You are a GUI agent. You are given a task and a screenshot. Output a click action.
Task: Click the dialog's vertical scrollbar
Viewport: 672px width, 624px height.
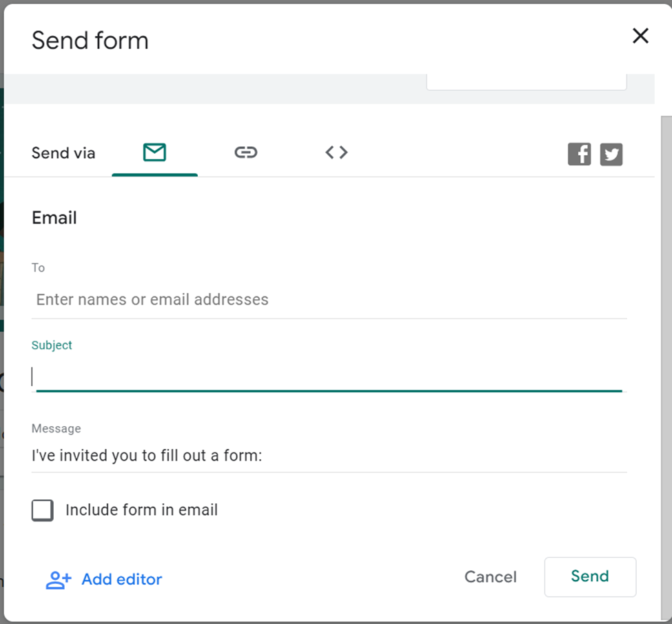tap(665, 345)
